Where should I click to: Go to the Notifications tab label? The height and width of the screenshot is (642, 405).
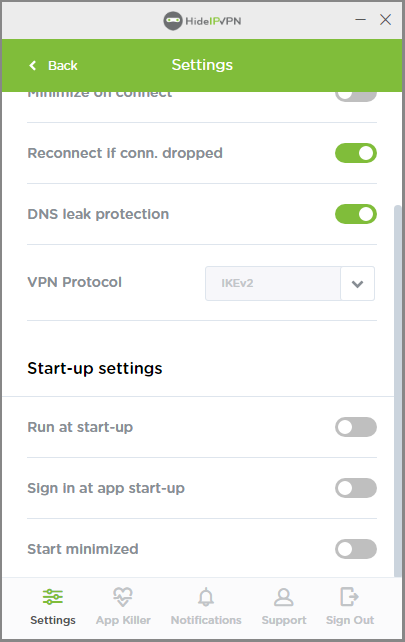click(206, 620)
